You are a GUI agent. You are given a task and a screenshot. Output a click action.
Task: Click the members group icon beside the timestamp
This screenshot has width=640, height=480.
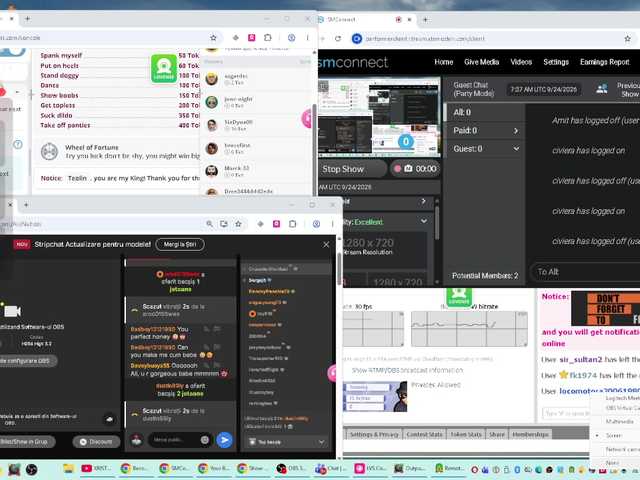[x=602, y=89]
